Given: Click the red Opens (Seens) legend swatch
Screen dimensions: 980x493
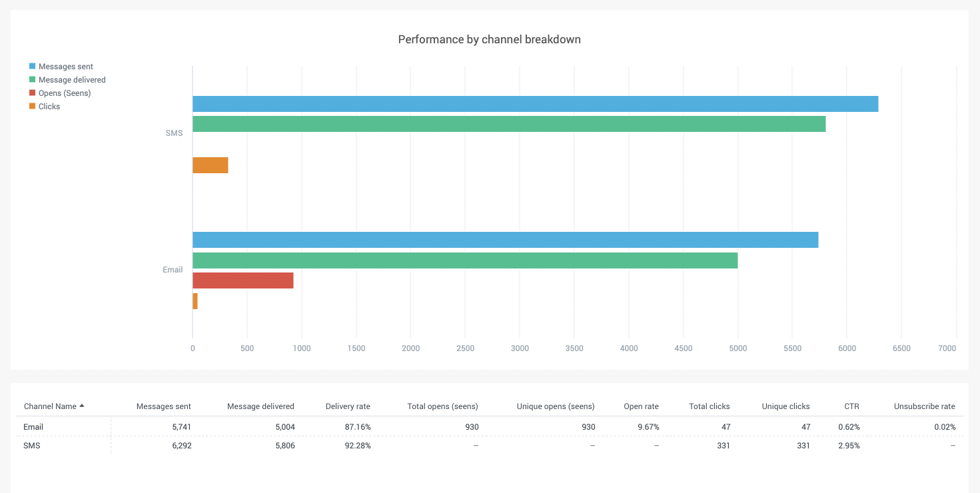Looking at the screenshot, I should tap(32, 93).
